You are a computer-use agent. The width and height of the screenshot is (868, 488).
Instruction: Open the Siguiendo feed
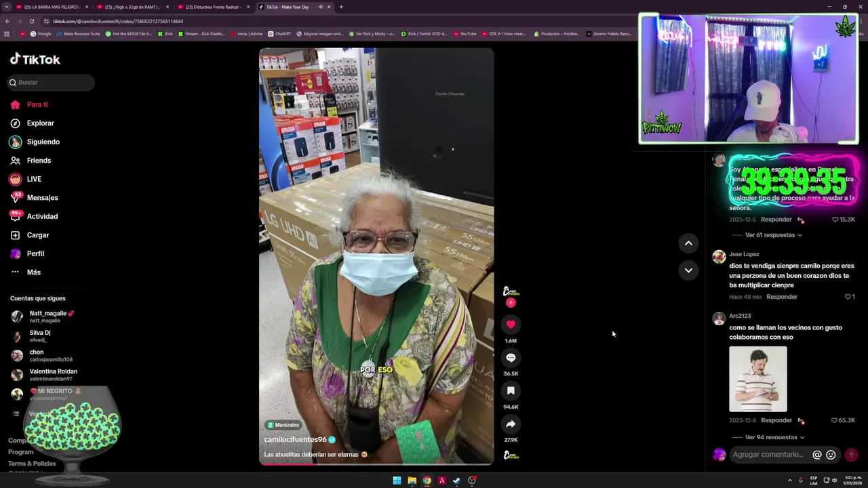(x=35, y=142)
